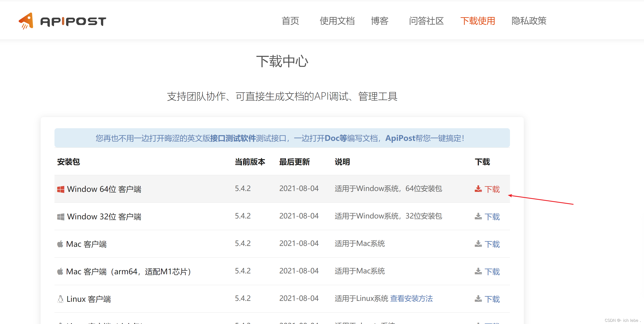This screenshot has width=644, height=324.
Task: Select the 下载使用 navigation tab
Action: 477,21
